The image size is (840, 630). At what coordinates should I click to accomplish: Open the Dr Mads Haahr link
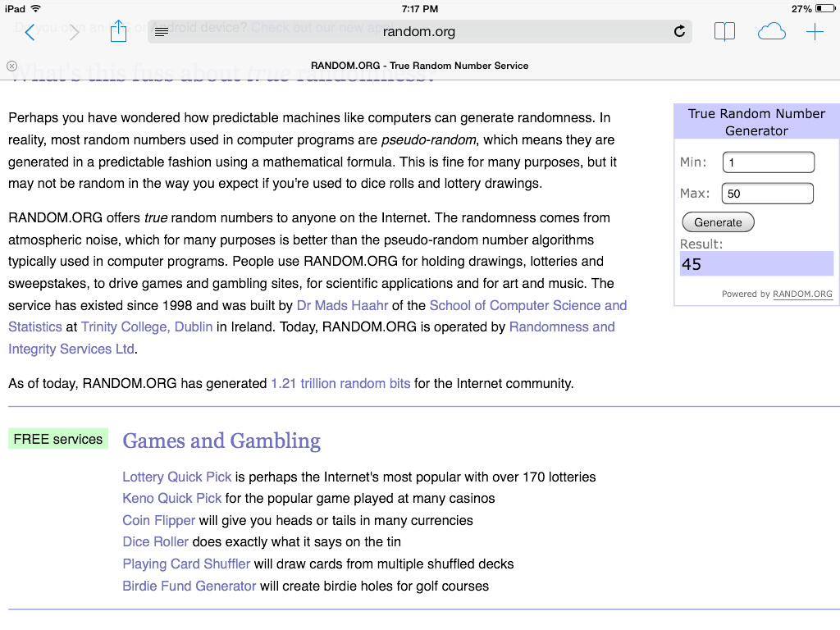342,305
